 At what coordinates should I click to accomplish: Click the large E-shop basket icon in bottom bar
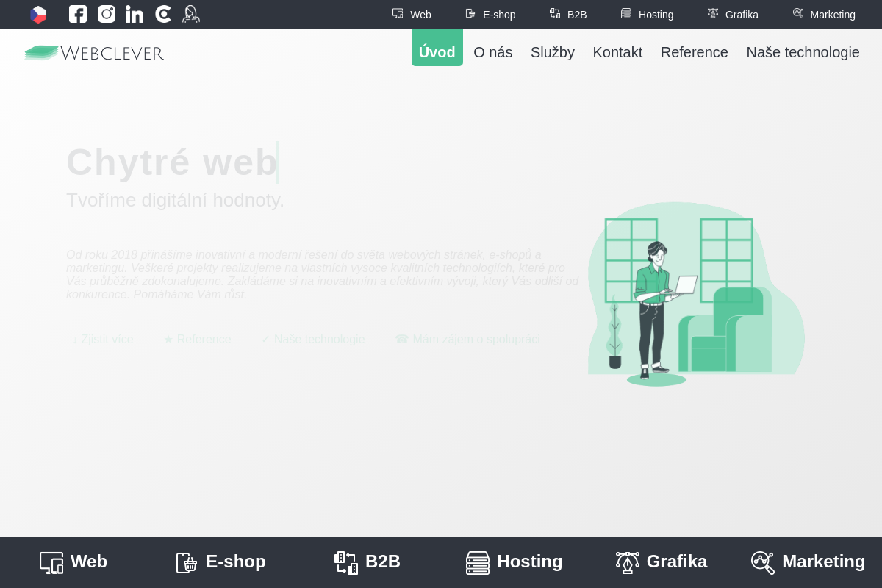coord(187,562)
